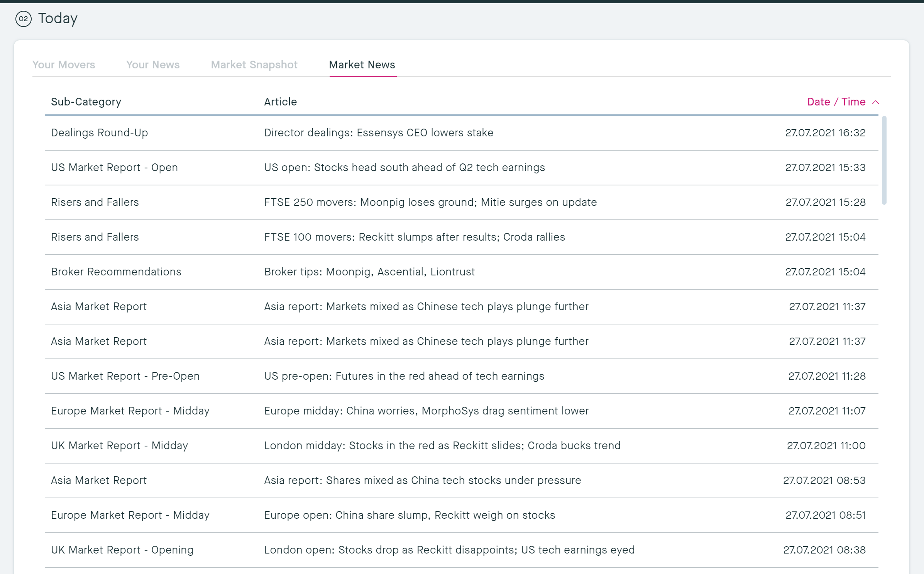The height and width of the screenshot is (574, 924).
Task: Sort by the Sub-Category column header
Action: click(x=86, y=102)
